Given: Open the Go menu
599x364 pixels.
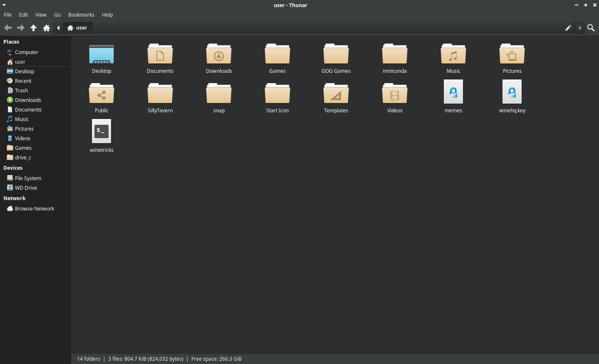Looking at the screenshot, I should pyautogui.click(x=57, y=15).
